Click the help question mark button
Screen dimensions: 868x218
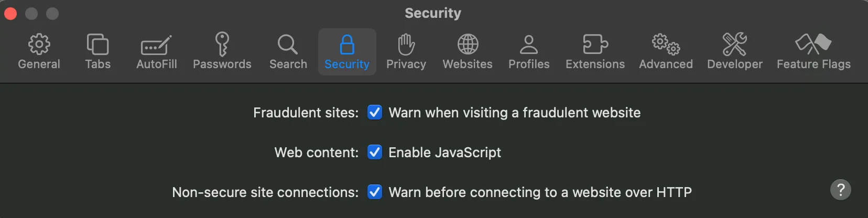841,190
